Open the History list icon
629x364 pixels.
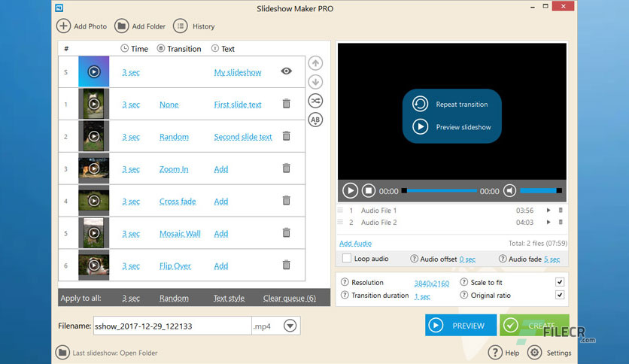(x=180, y=26)
